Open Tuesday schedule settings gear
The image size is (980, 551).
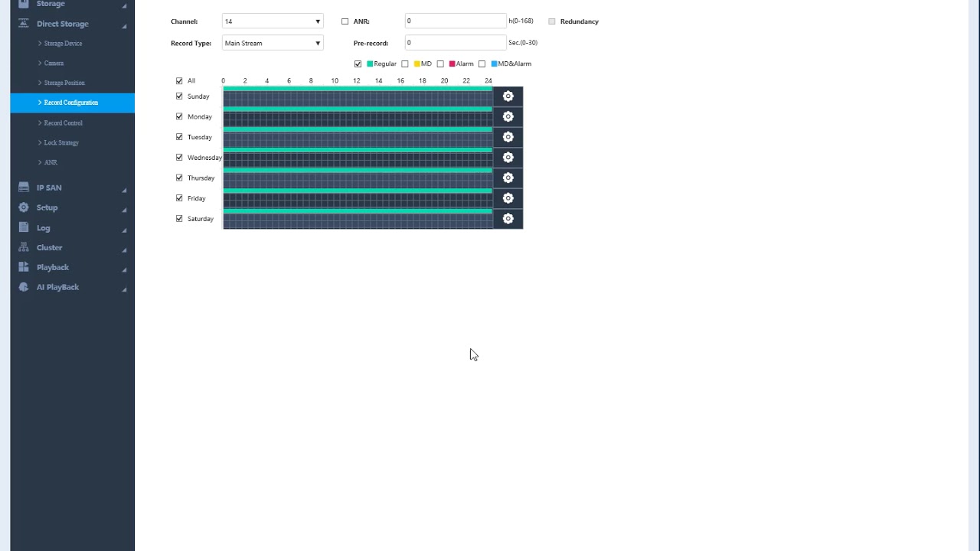[508, 137]
